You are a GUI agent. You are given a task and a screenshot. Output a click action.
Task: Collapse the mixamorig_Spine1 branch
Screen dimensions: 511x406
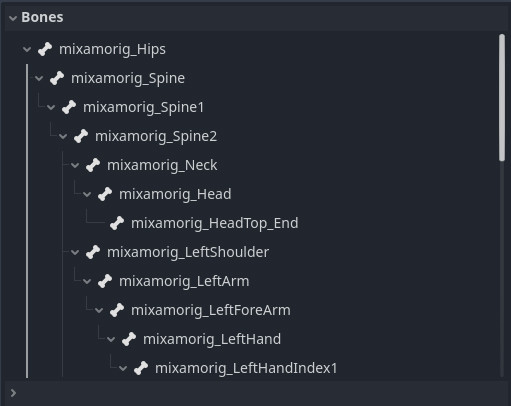(x=51, y=108)
